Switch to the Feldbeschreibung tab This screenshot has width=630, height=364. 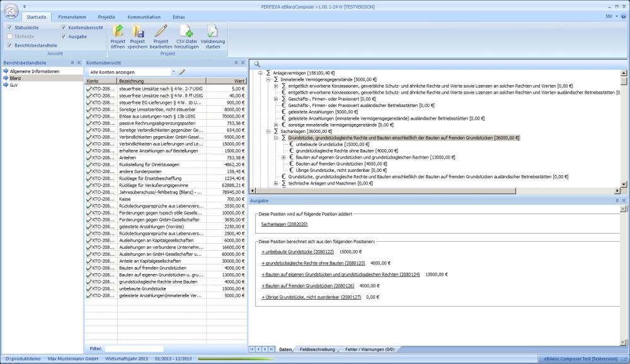317,349
